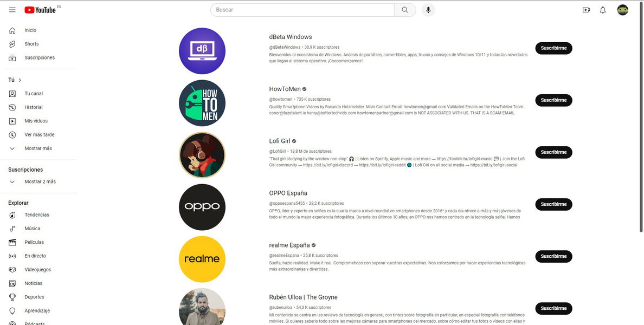Select Tendencias under Explorar
Screen dimensions: 644x325
pyautogui.click(x=38, y=215)
